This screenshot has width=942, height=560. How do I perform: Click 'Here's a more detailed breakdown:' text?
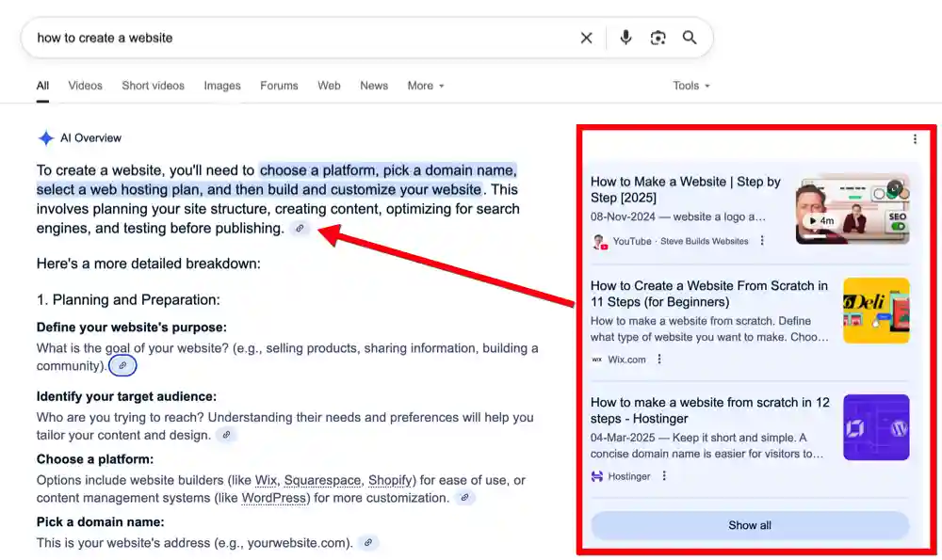tap(149, 264)
